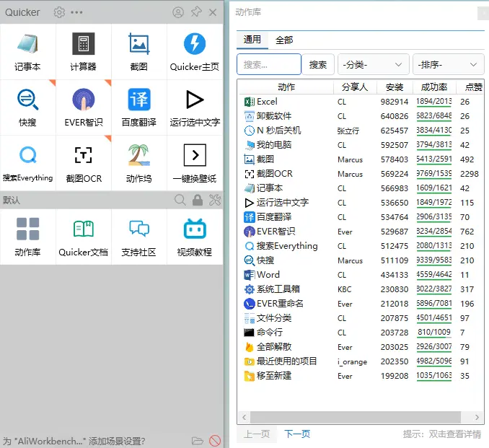Click the i_orange sharer name cell
489x448 pixels.
352,362
